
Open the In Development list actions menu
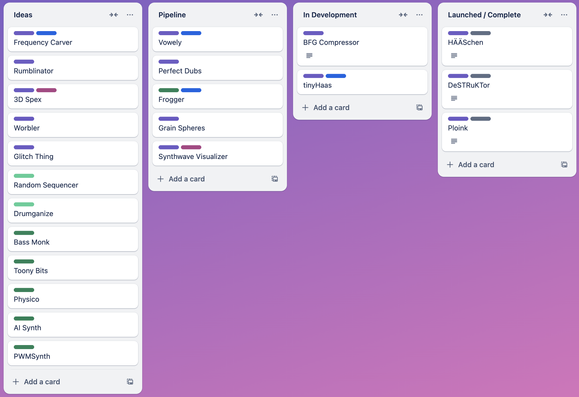tap(419, 15)
